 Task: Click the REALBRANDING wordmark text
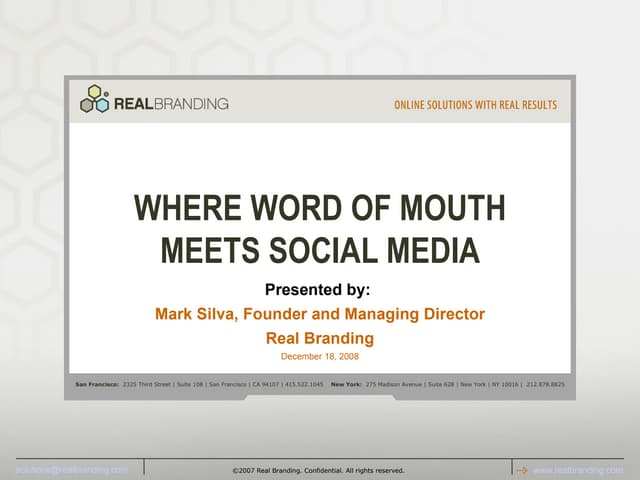(x=171, y=103)
